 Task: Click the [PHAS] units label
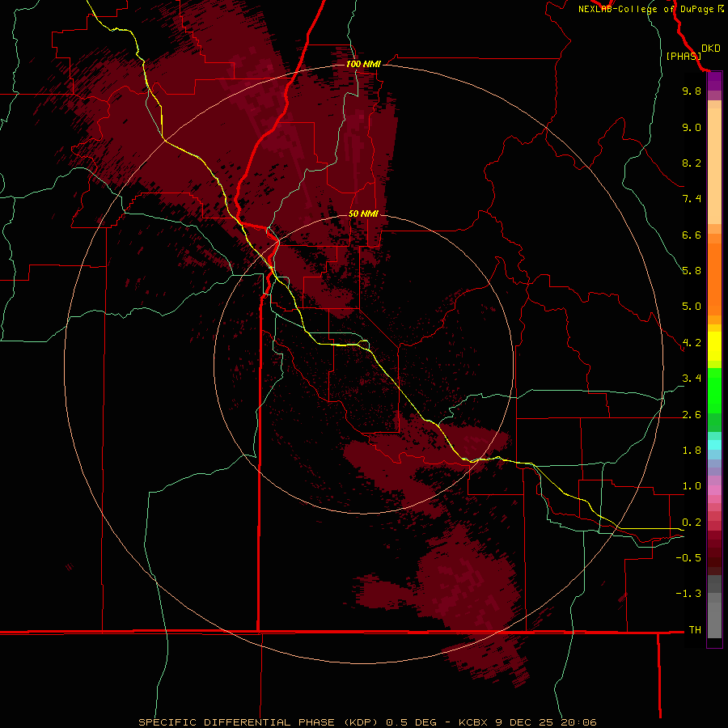pyautogui.click(x=684, y=56)
